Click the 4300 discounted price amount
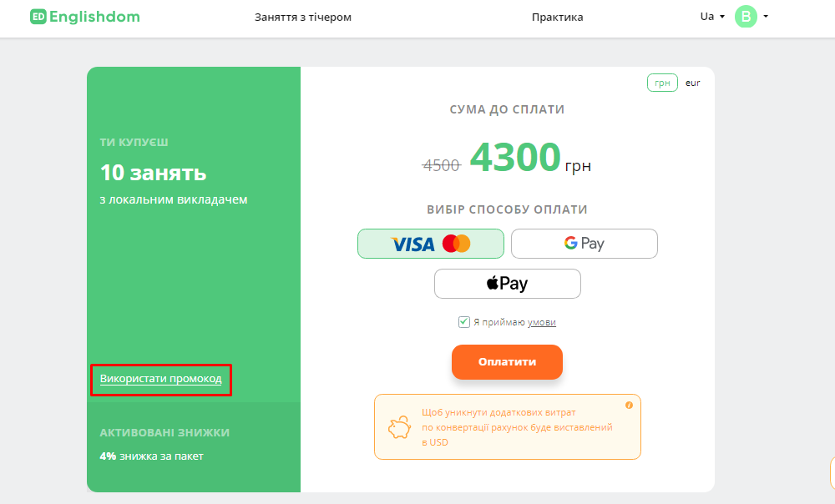The width and height of the screenshot is (835, 504). point(514,157)
